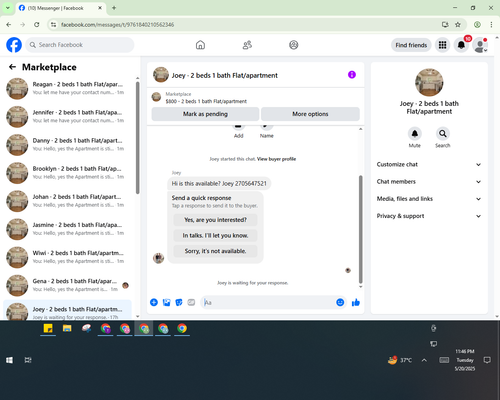Open Jennifer's apartment conversation
This screenshot has width=500, height=400.
click(x=68, y=117)
